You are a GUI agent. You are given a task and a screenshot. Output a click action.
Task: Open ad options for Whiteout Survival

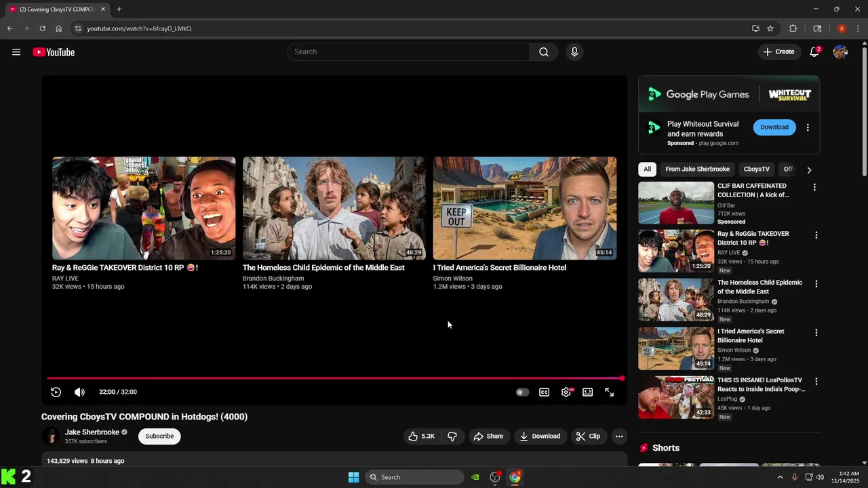tap(808, 127)
